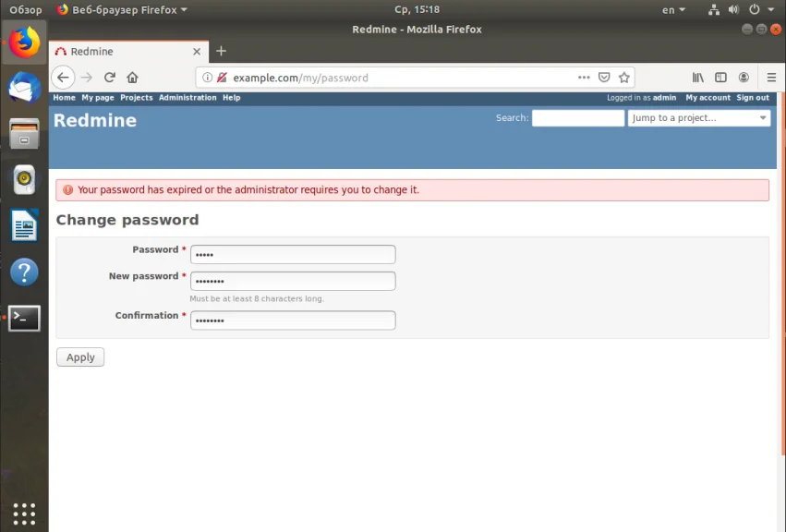786x532 pixels.
Task: Click the admin user link
Action: coord(664,98)
